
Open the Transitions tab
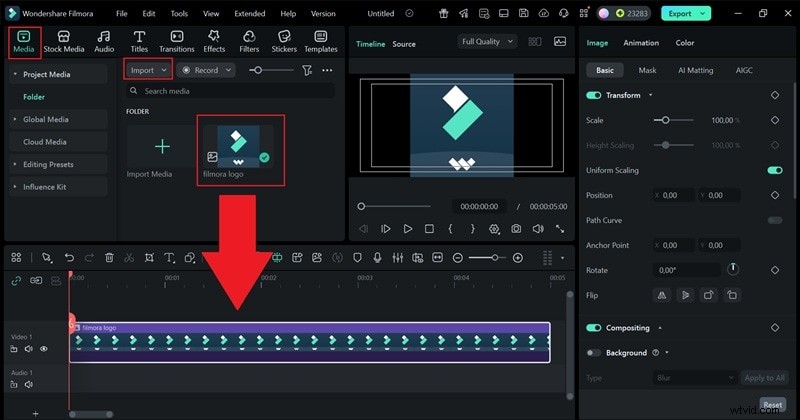[177, 42]
